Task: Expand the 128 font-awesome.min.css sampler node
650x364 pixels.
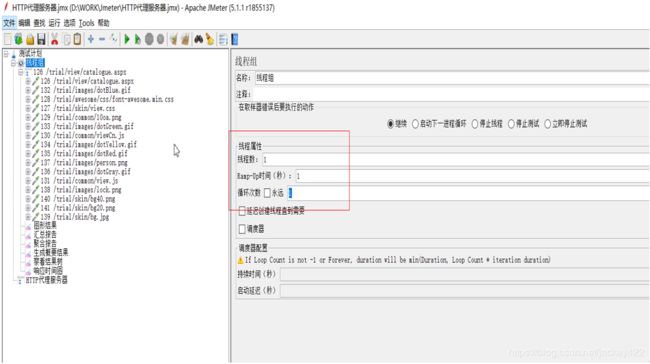Action: [28, 99]
